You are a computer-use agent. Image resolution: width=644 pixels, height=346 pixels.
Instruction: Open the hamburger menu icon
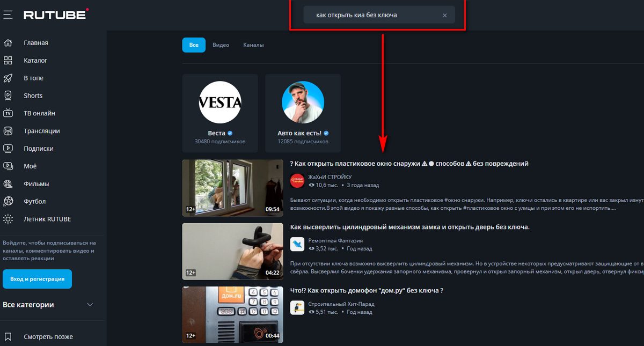pyautogui.click(x=8, y=15)
